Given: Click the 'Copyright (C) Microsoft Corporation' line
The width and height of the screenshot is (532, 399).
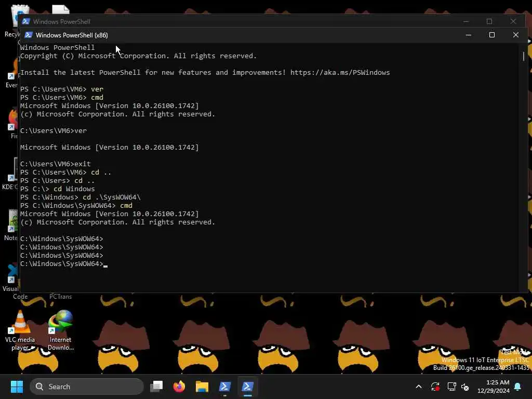Looking at the screenshot, I should tap(138, 56).
